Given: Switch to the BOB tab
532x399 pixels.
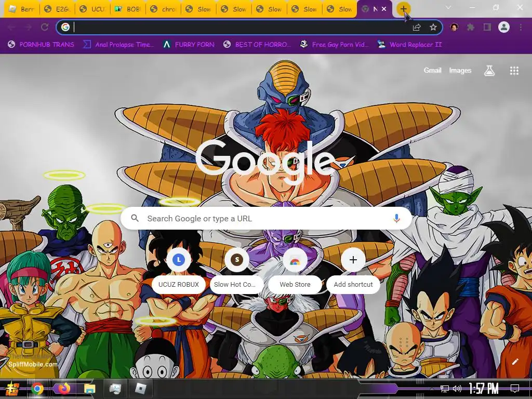Looking at the screenshot, I should tap(128, 9).
